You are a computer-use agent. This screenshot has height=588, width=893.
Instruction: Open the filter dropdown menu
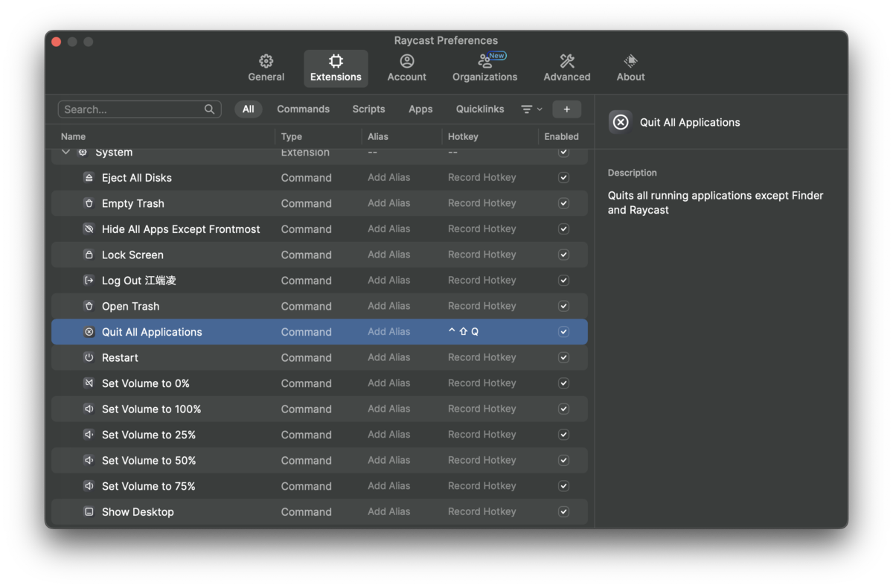click(x=531, y=109)
